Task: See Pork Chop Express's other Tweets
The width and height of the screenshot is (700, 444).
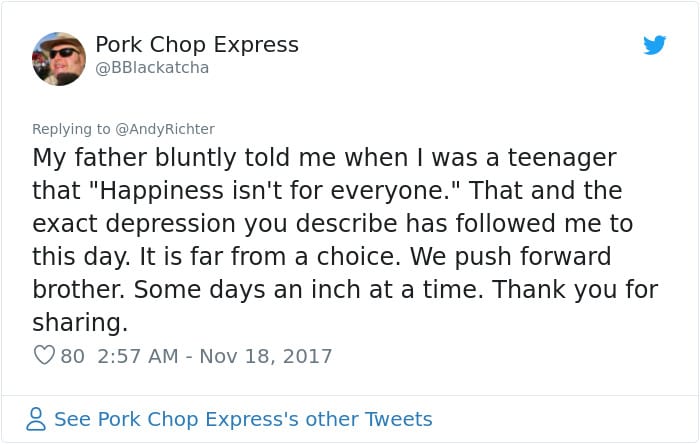Action: 243,419
